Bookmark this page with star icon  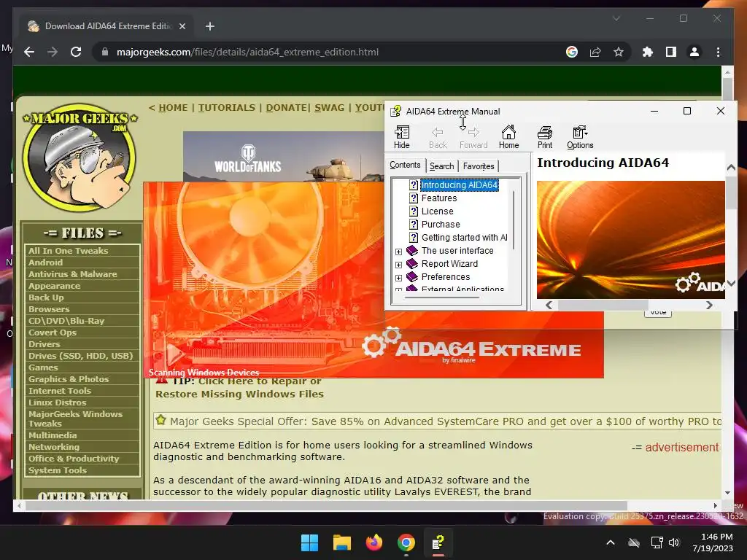tap(619, 52)
